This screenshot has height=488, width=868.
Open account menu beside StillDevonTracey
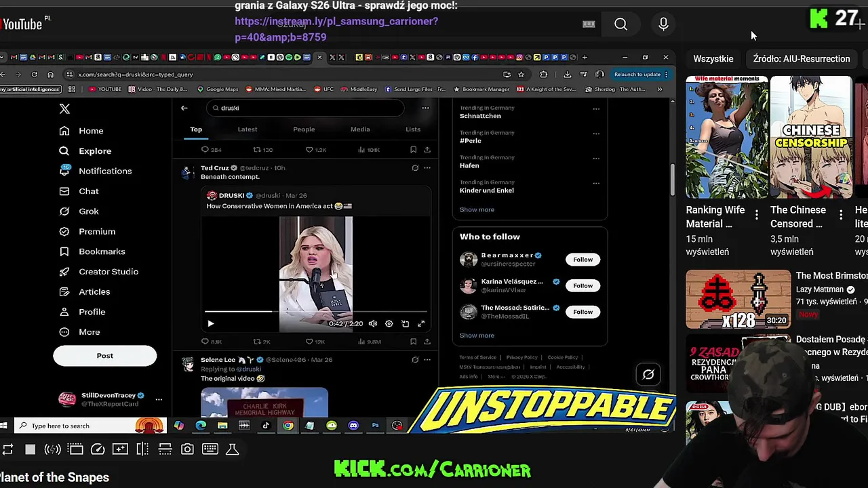tap(159, 399)
